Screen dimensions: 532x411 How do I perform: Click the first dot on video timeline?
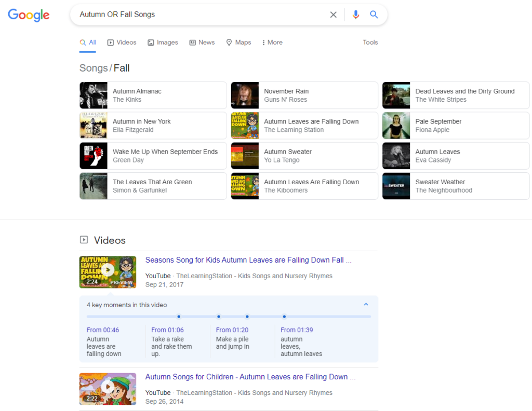point(179,316)
